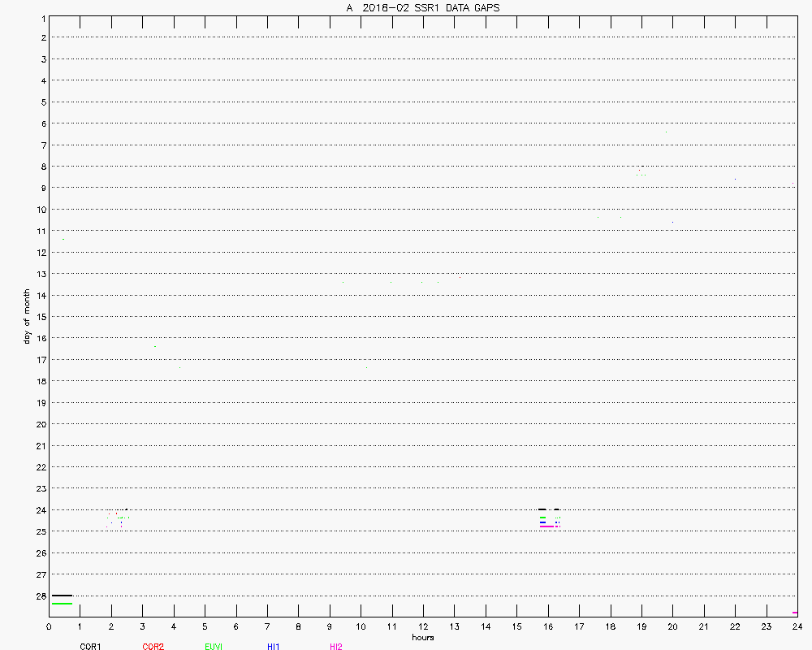This screenshot has width=812, height=650.
Task: Click hour 12 tick label on x-axis
Action: click(x=423, y=626)
